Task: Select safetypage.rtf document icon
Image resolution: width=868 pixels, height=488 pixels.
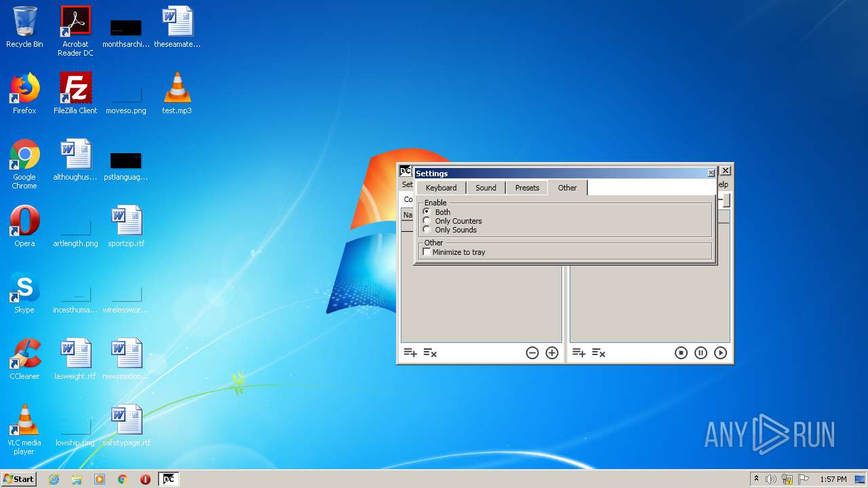Action: point(126,426)
